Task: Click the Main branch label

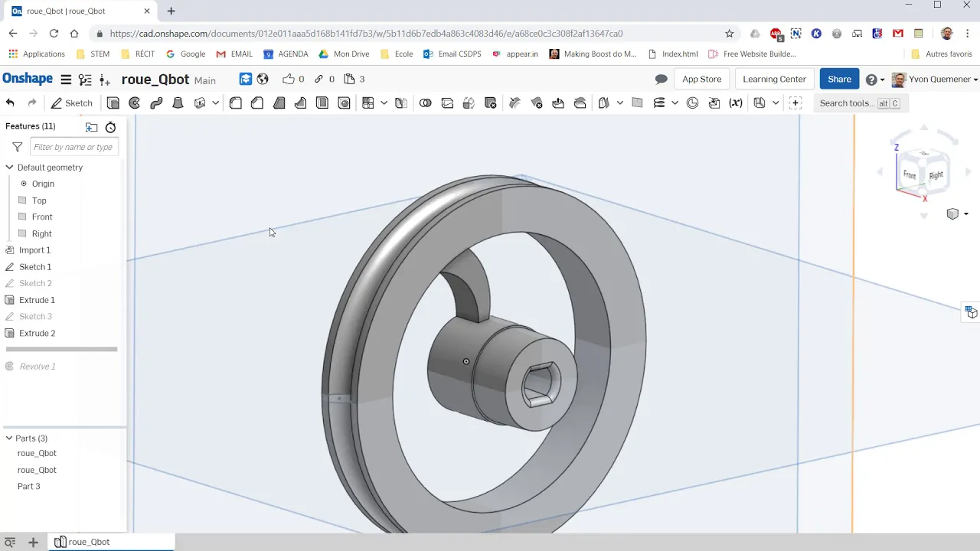Action: tap(205, 80)
